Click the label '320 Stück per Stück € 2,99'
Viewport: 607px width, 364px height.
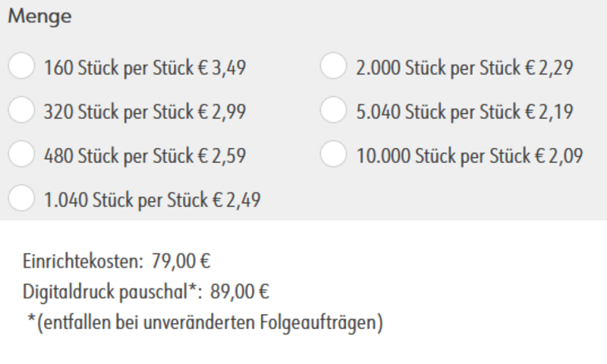click(145, 112)
